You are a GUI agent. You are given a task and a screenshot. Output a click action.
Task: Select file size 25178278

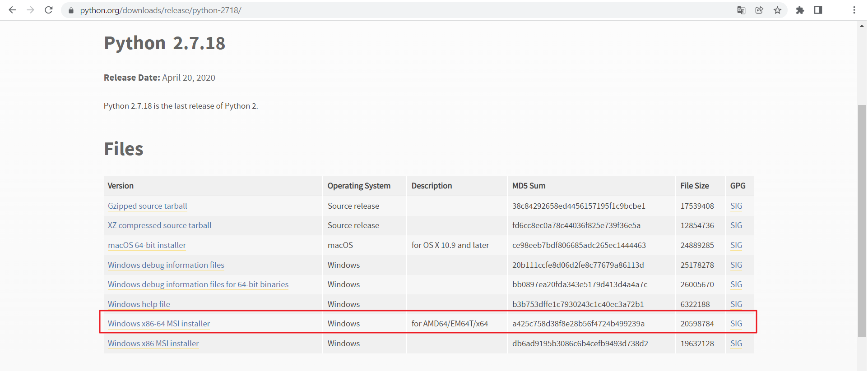tap(697, 265)
